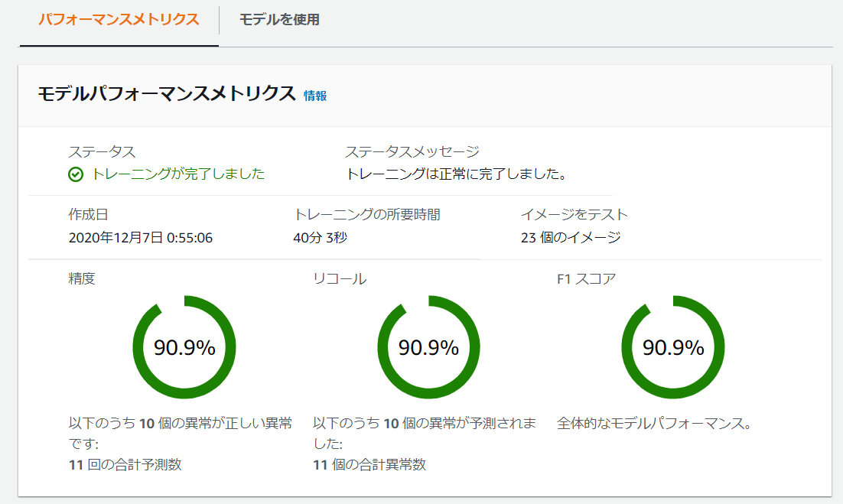
Task: Click the ステータスメッセージ label
Action: pos(412,152)
